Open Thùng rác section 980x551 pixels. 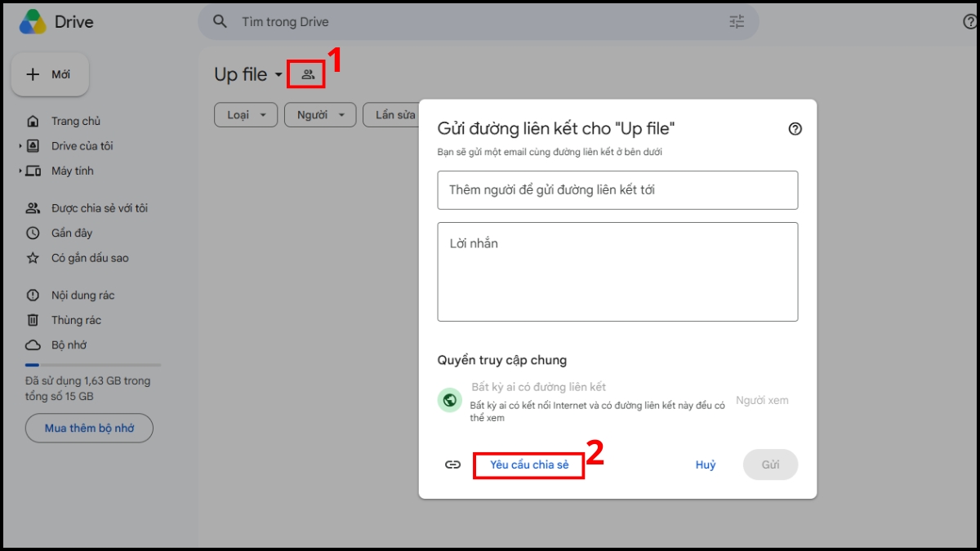[x=77, y=320]
